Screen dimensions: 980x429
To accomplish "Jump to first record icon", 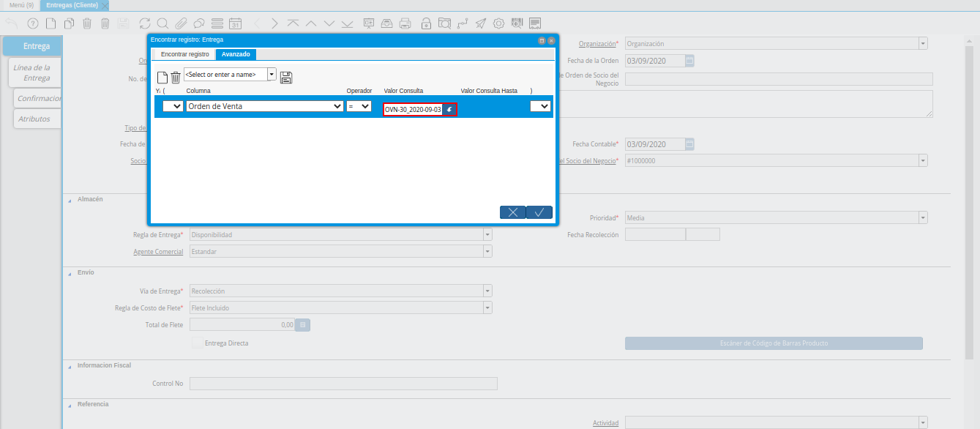I will pos(293,23).
